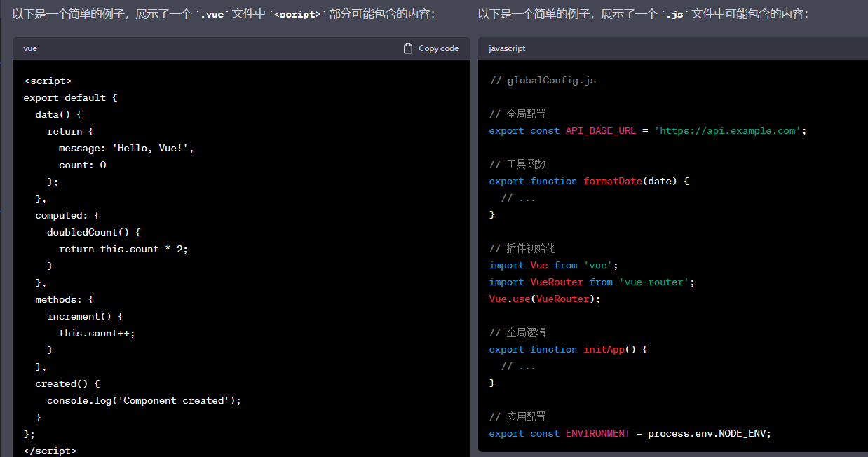The width and height of the screenshot is (868, 457).
Task: Click the 'return this.count * 2;' line
Action: click(123, 249)
